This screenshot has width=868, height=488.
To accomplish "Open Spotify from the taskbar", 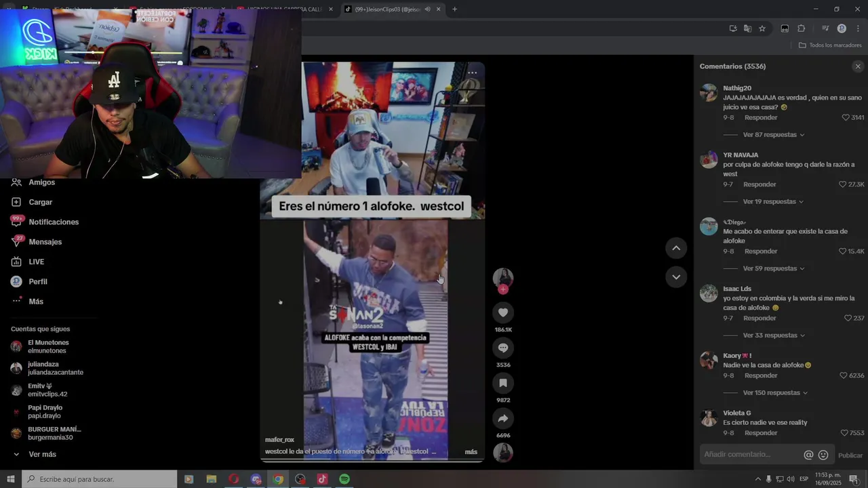I will 344,479.
